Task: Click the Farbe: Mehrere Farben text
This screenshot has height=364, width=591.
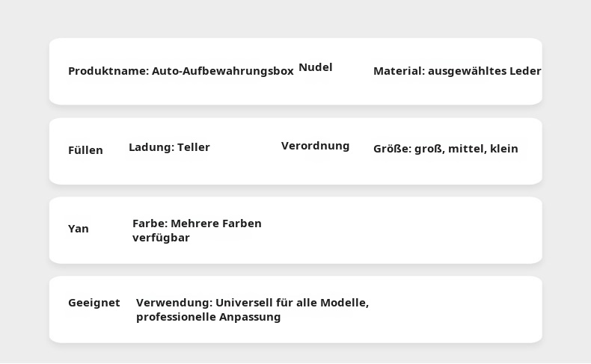Action: 197,223
